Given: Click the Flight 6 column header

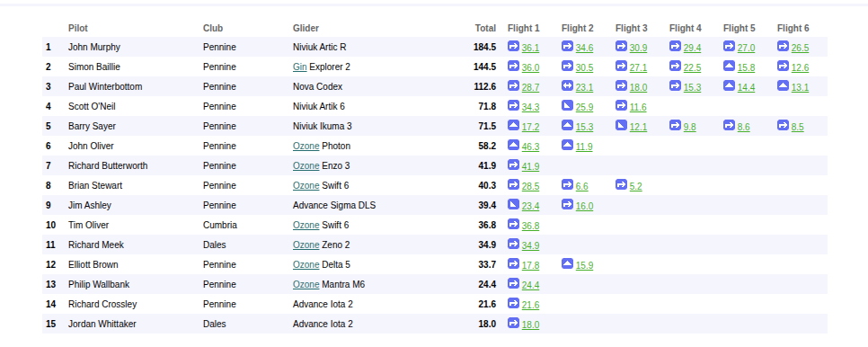Looking at the screenshot, I should coord(793,28).
